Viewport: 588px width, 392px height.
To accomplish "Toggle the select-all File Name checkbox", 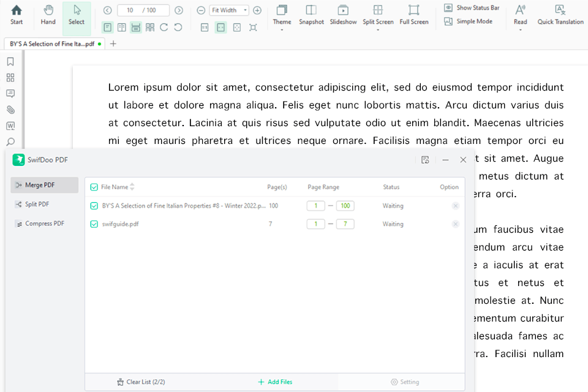I will coord(94,187).
